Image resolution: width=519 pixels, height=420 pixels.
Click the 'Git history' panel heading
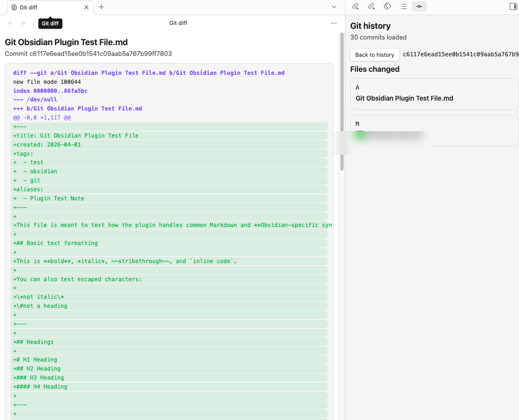pyautogui.click(x=370, y=26)
